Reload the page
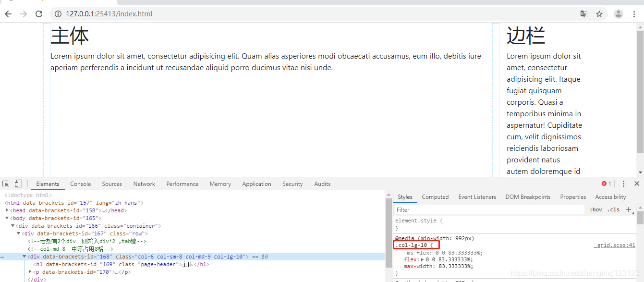This screenshot has height=282, width=644. pyautogui.click(x=39, y=14)
